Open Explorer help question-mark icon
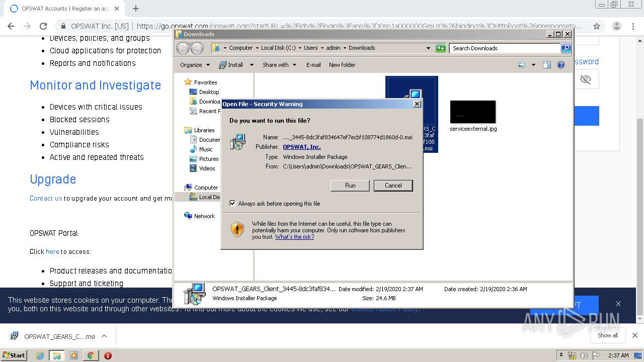644x362 pixels. pos(561,65)
